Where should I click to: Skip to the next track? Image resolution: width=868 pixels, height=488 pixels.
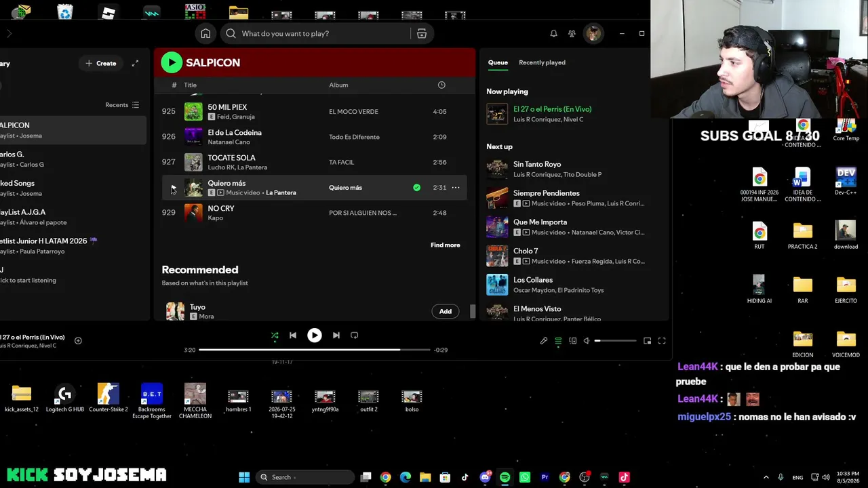coord(336,335)
